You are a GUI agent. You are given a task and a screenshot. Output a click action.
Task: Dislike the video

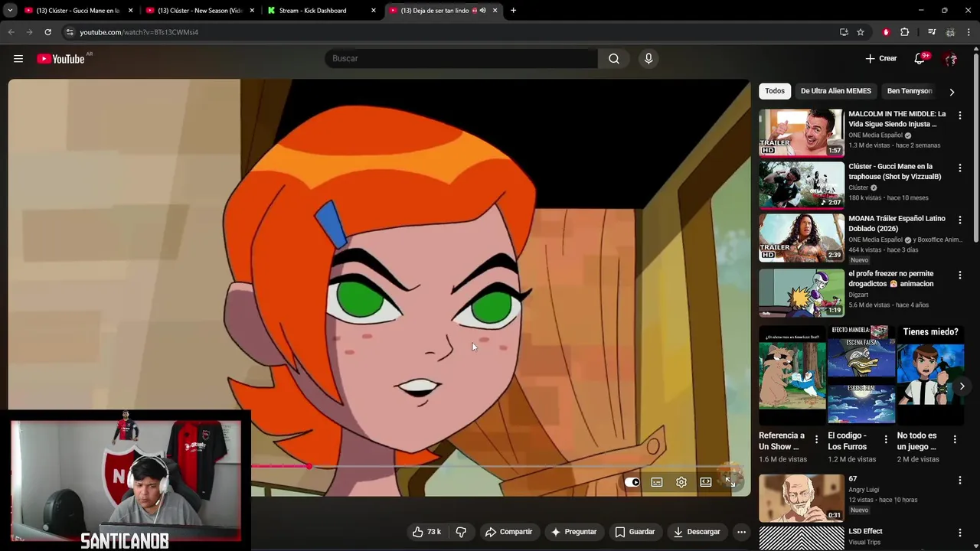pyautogui.click(x=461, y=532)
